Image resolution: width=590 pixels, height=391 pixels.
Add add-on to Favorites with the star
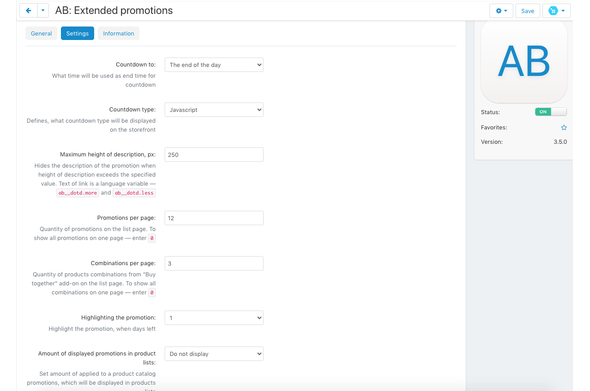click(564, 128)
